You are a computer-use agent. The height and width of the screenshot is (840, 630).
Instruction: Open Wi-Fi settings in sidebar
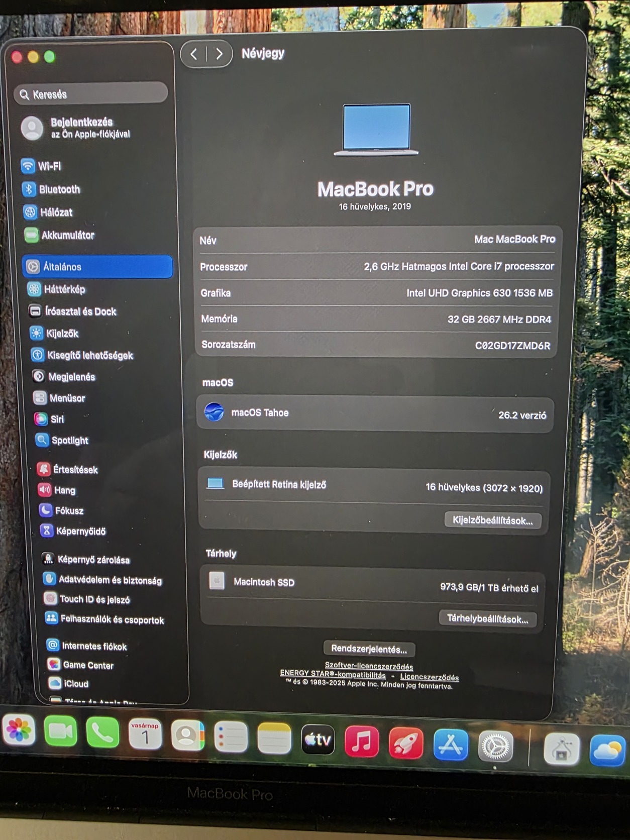41,166
